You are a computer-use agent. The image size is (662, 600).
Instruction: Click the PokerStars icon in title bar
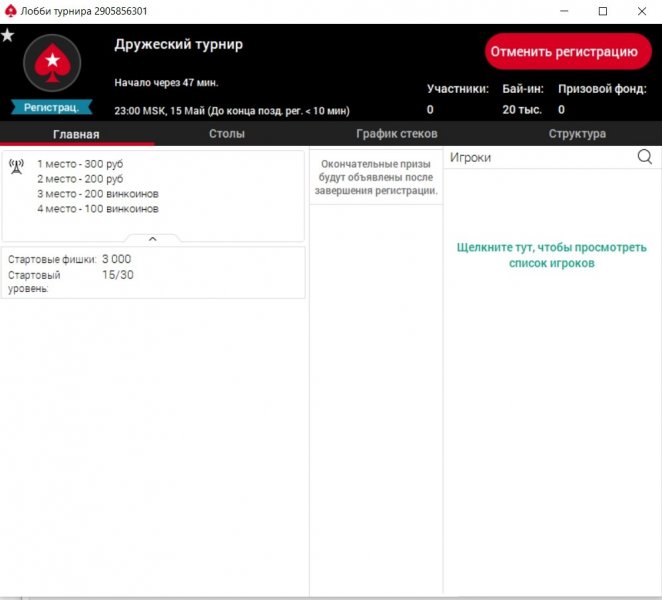pyautogui.click(x=10, y=11)
